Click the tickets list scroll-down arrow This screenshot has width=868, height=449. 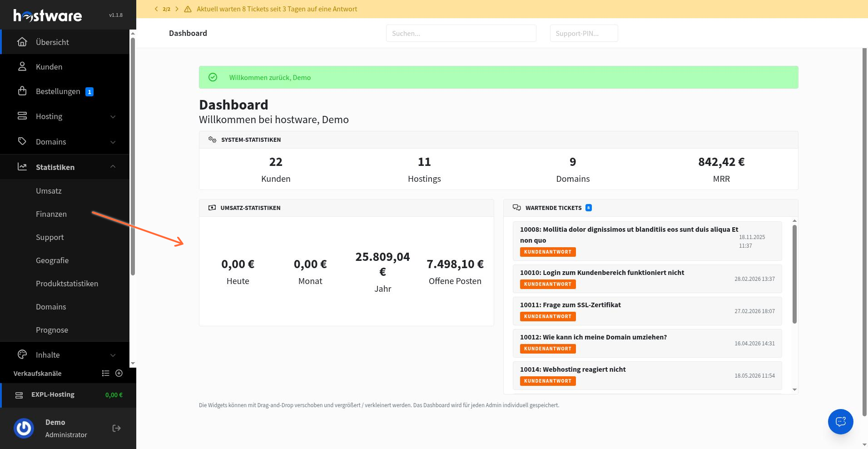[x=794, y=389]
